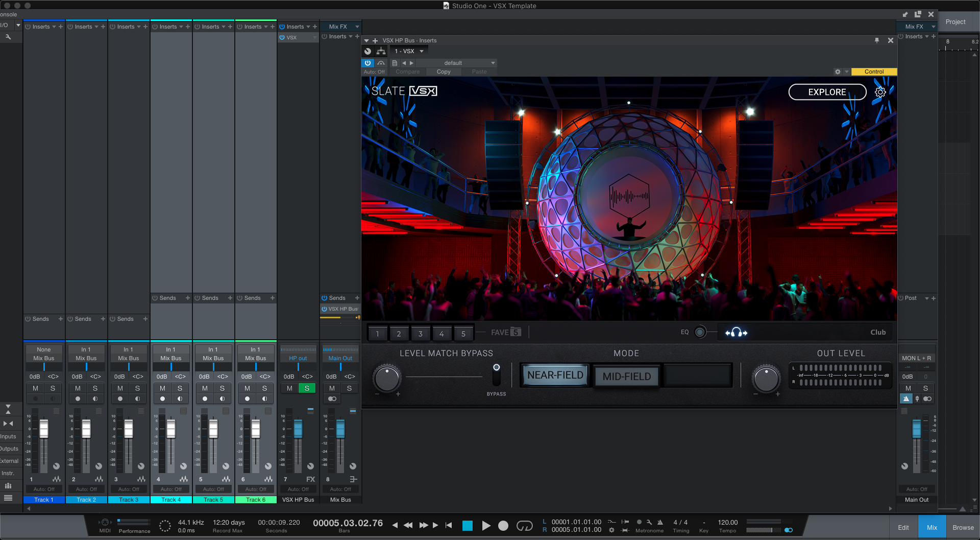Select VSX favorite slot 3
Screen dimensions: 980x540
click(x=421, y=334)
